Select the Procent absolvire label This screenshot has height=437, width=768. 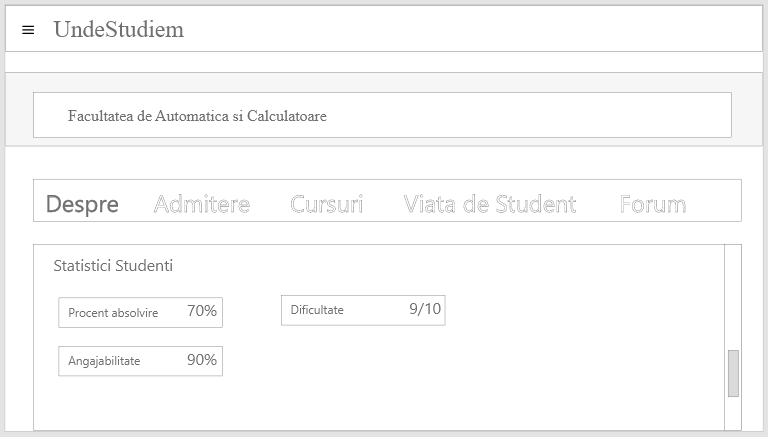[x=113, y=313]
